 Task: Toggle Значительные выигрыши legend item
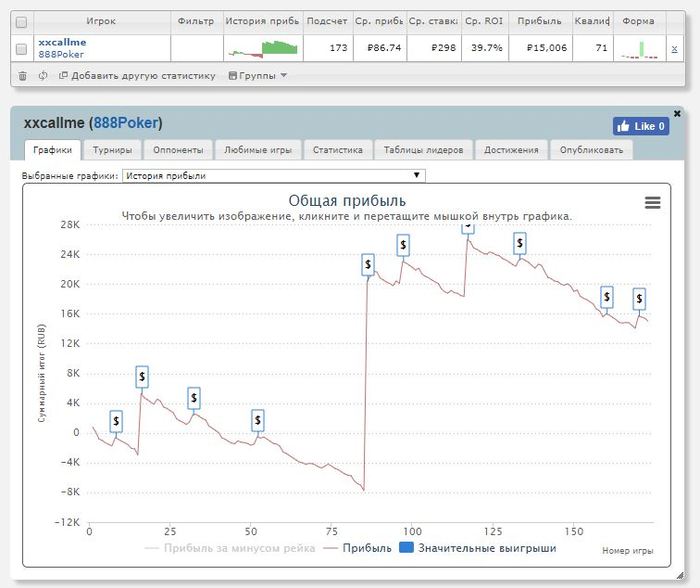pos(478,548)
